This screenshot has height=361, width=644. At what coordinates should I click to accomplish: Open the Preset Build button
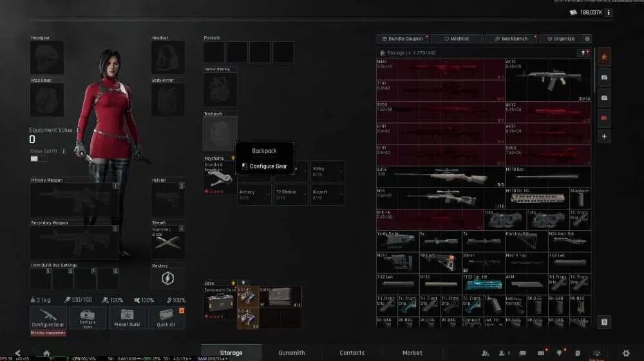(x=127, y=318)
